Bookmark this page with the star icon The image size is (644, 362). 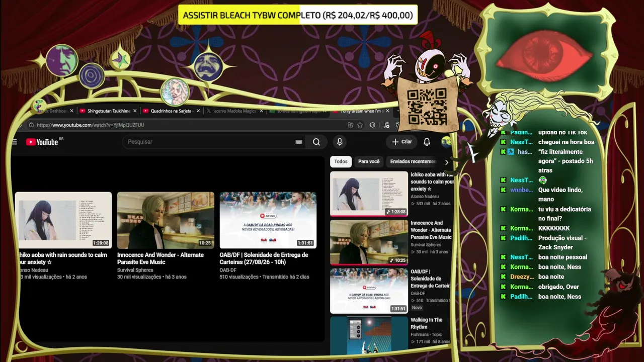pyautogui.click(x=360, y=125)
